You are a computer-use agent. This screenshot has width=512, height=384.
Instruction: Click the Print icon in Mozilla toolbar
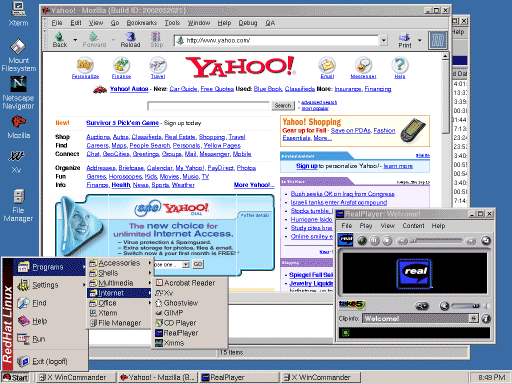point(405,40)
